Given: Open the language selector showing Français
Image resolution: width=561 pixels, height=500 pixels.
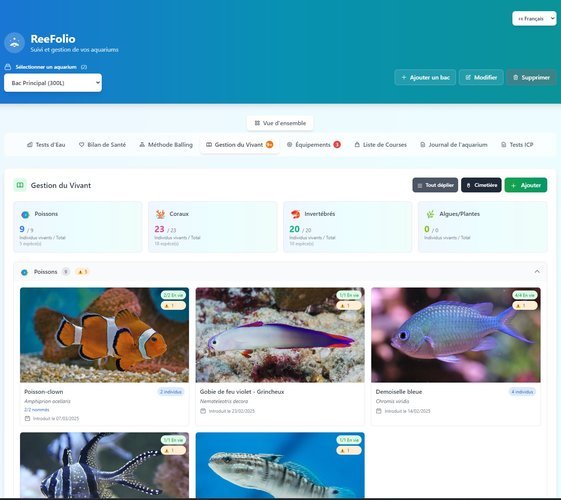Looking at the screenshot, I should [534, 18].
